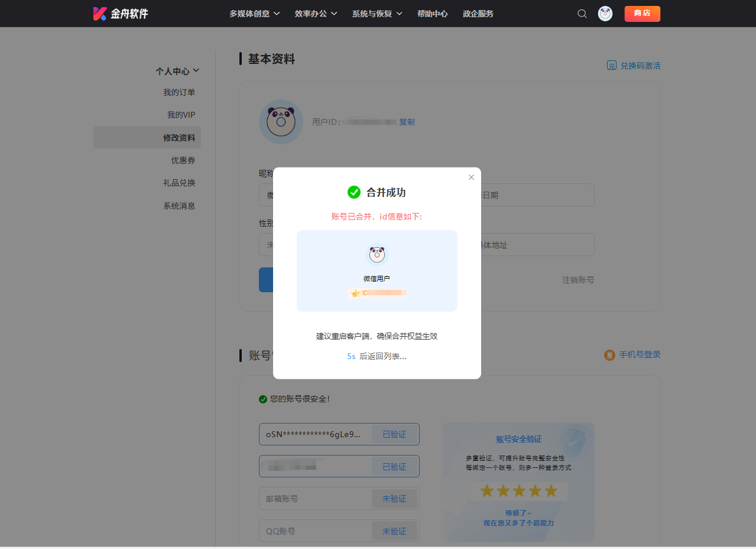
Task: Expand the 系统与恢复 dropdown menu
Action: (377, 14)
